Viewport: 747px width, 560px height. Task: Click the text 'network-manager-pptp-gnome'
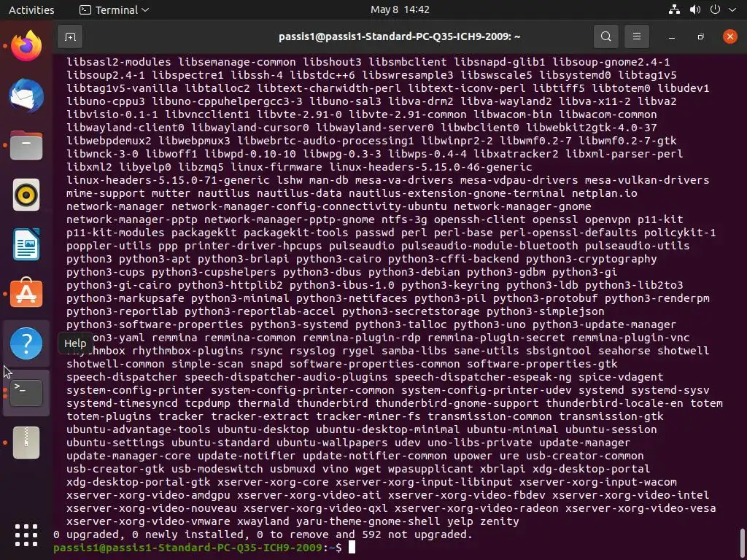[x=289, y=219]
